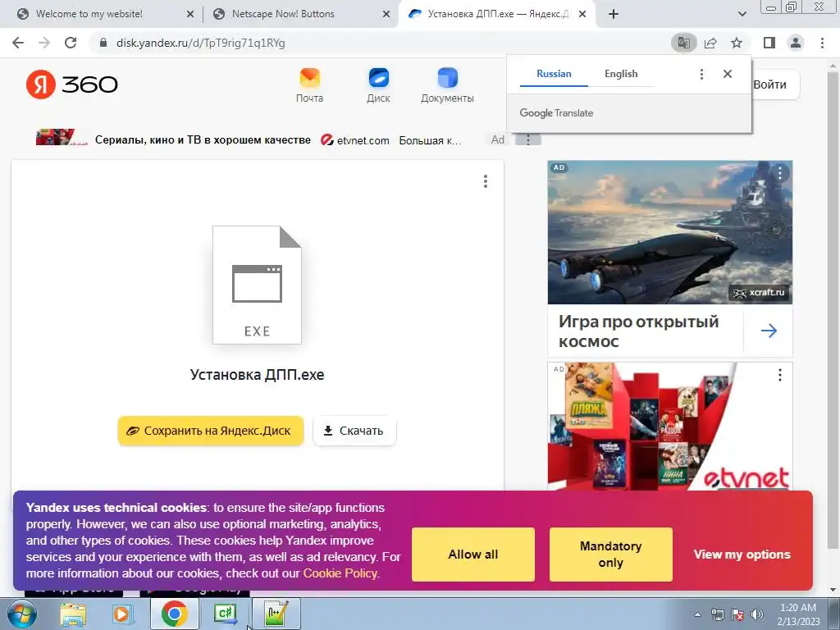
Task: Launch Windows Media Player from taskbar
Action: pos(122,614)
